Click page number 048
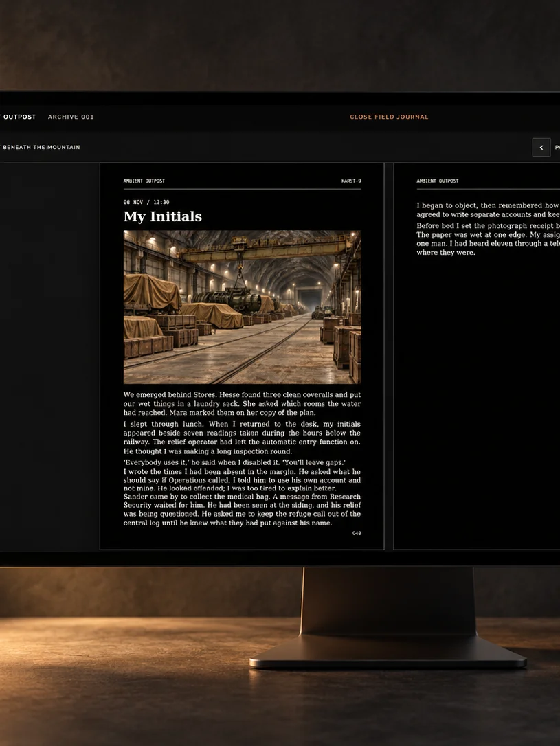Viewport: 560px width, 746px height. 357,533
